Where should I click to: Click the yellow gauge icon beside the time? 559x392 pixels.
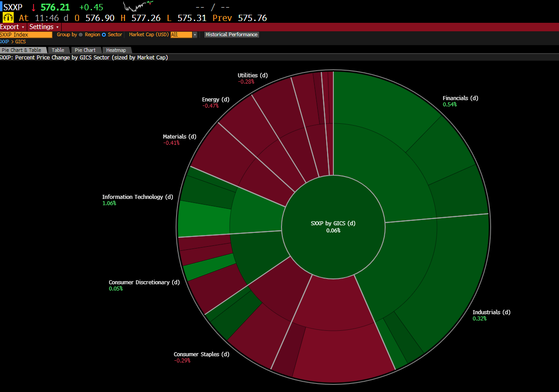click(8, 18)
